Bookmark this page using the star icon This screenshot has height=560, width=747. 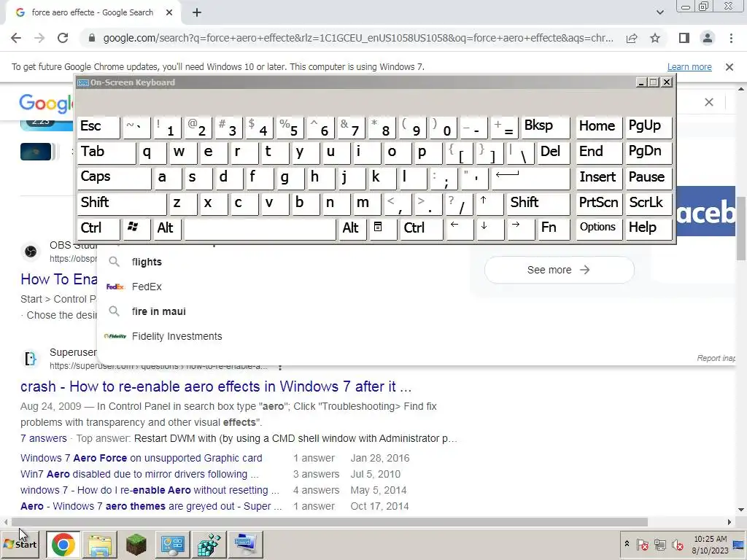655,38
